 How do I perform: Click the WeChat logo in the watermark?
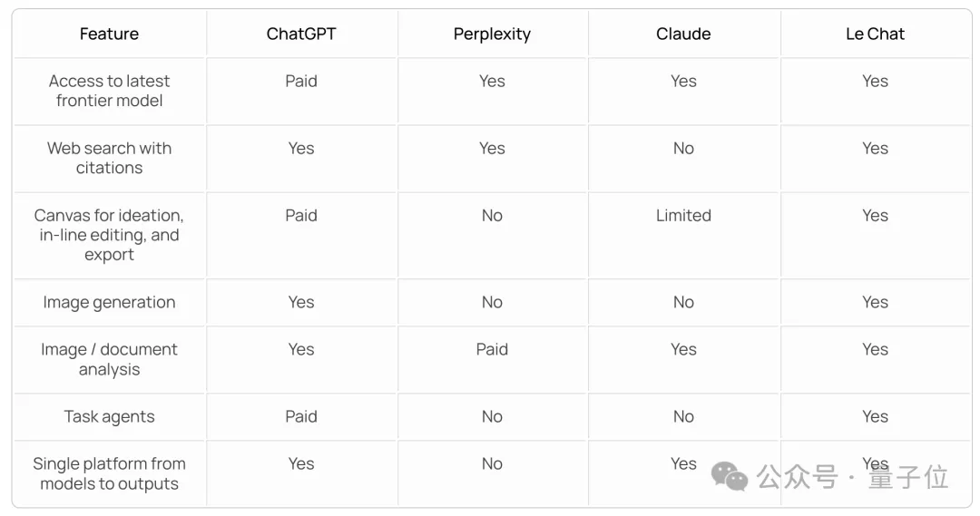coord(730,475)
